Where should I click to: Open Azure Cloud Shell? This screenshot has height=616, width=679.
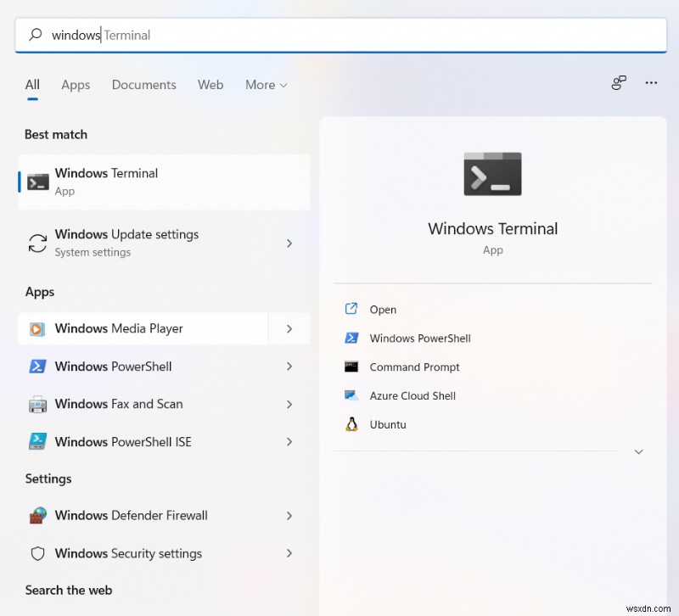[412, 395]
